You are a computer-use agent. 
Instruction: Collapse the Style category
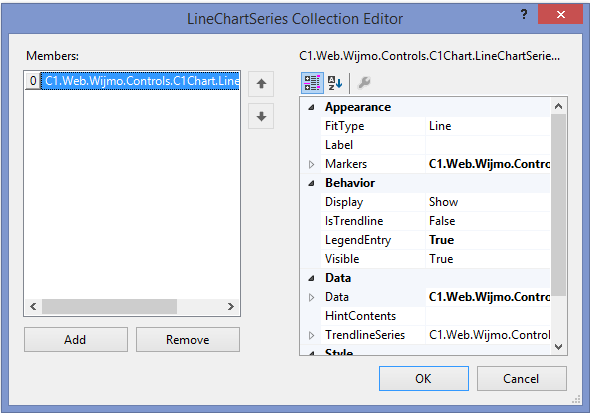pos(311,353)
